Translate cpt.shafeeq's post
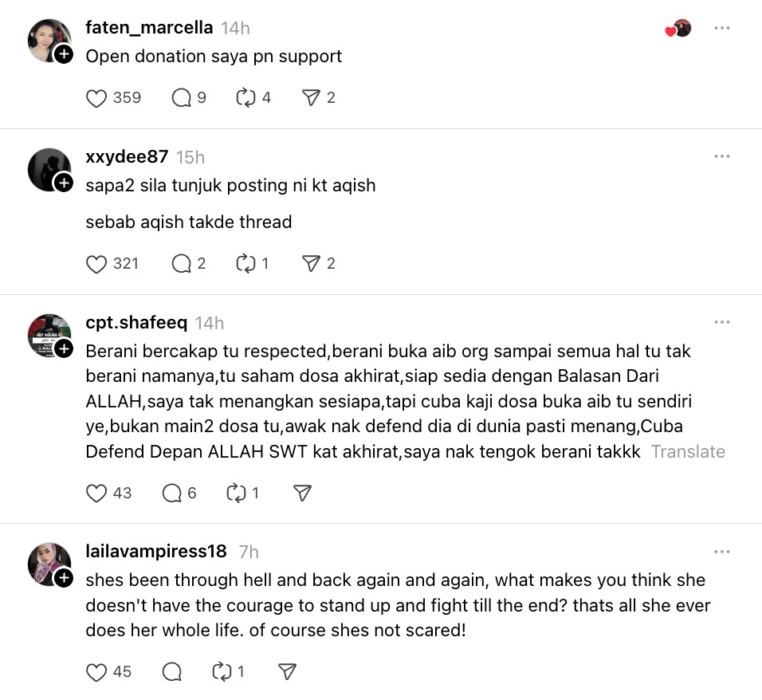Image resolution: width=762 pixels, height=700 pixels. pos(687,452)
